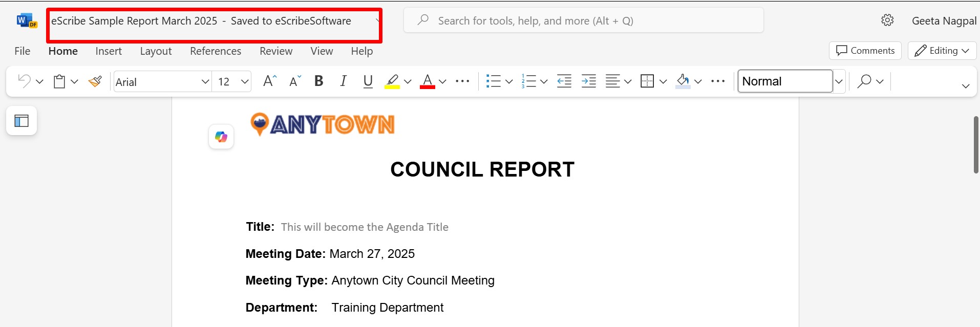Switch to the Insert tab
980x327 pixels.
pyautogui.click(x=109, y=51)
